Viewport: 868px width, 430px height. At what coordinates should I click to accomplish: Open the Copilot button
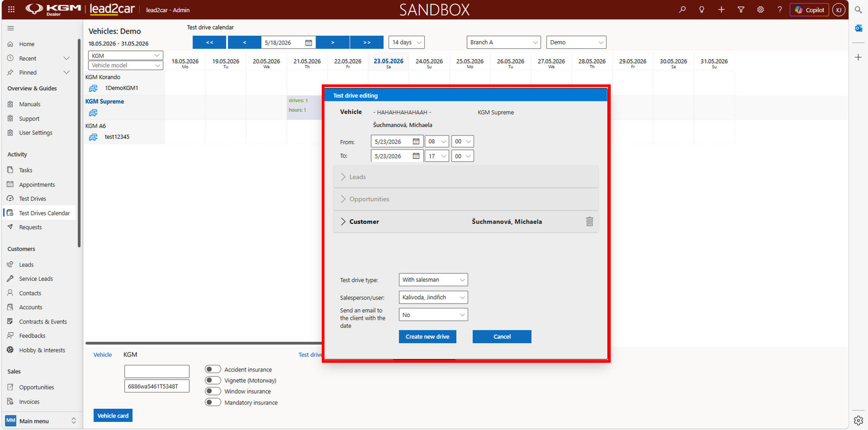(x=809, y=10)
